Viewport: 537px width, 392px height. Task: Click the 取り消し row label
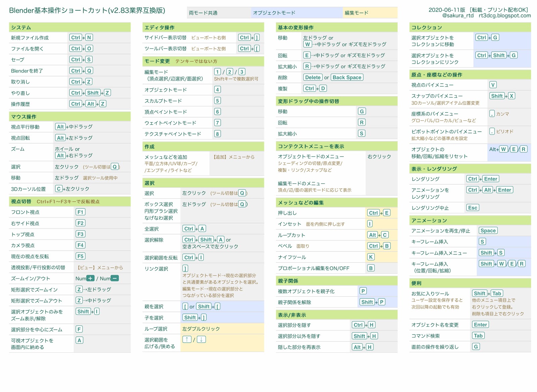pyautogui.click(x=20, y=82)
